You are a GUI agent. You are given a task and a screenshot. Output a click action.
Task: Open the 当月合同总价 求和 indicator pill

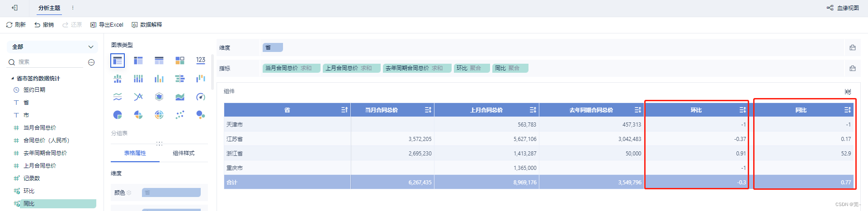pyautogui.click(x=291, y=68)
